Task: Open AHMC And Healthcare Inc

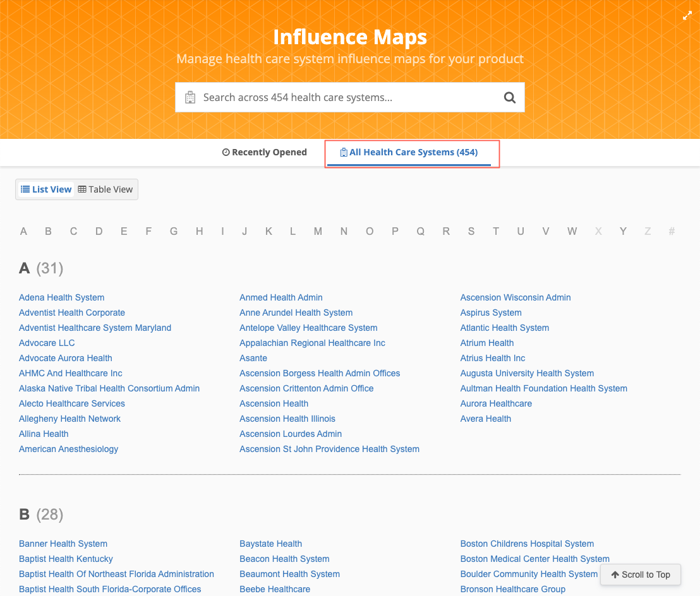Action: click(x=71, y=373)
